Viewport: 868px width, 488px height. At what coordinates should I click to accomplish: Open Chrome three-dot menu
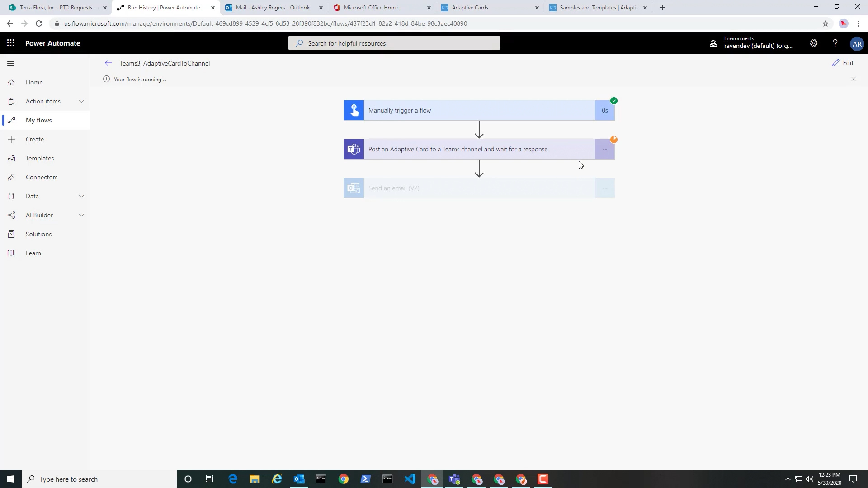pos(858,23)
